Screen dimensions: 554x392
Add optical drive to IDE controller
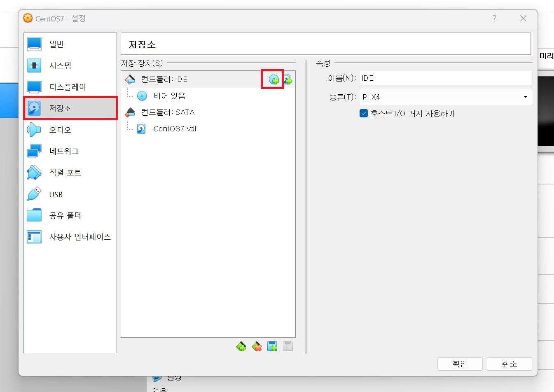(x=274, y=79)
